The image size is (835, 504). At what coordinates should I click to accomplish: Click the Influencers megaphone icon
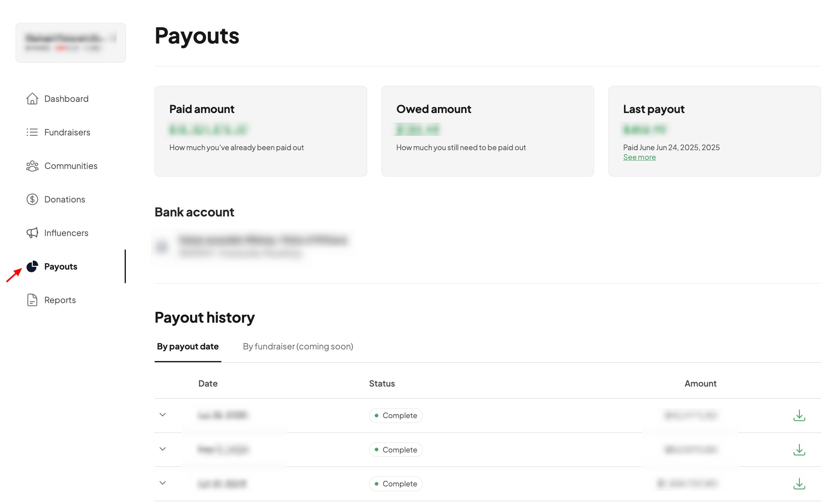(32, 233)
